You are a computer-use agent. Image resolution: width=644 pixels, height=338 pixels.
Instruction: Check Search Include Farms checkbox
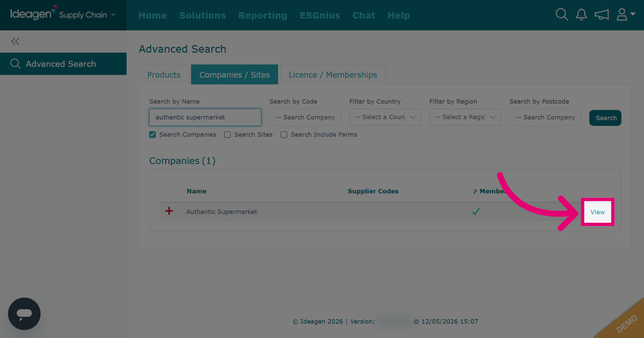pyautogui.click(x=284, y=134)
